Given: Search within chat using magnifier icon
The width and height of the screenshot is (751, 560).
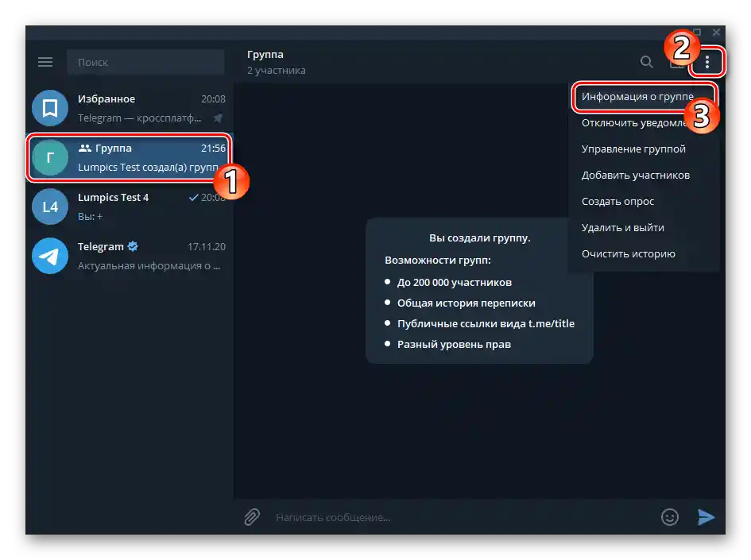Looking at the screenshot, I should (x=647, y=62).
